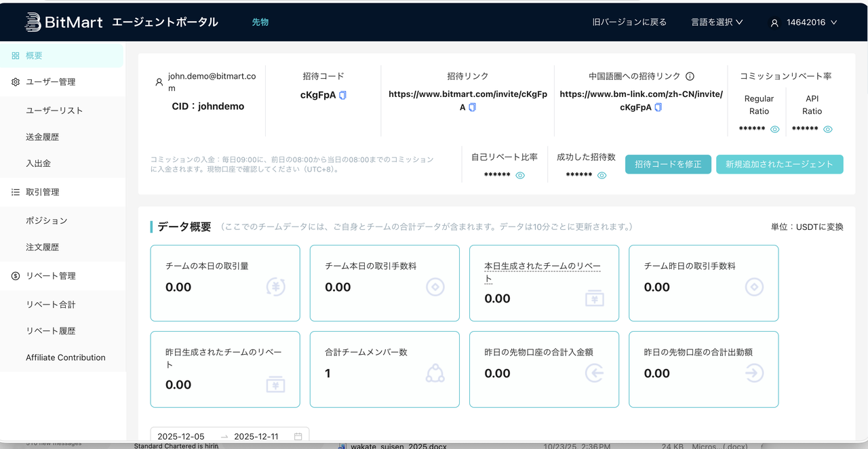Click the bitmart.com invite URL text
868x449 pixels.
tap(467, 100)
